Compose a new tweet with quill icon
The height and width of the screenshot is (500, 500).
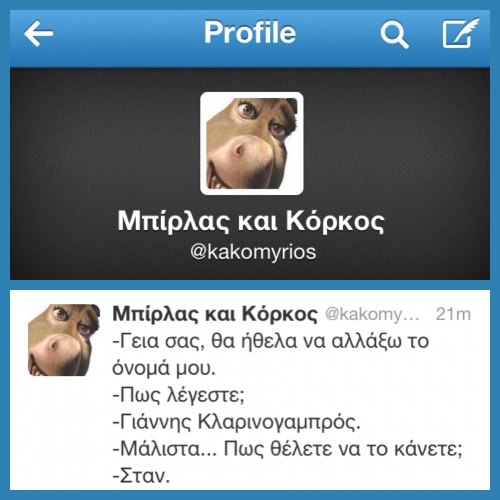click(x=460, y=33)
